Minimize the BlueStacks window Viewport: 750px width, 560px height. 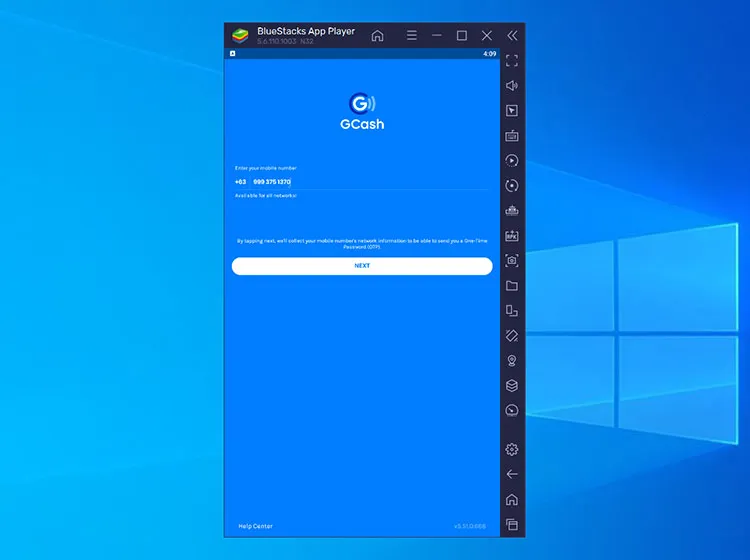[x=436, y=35]
